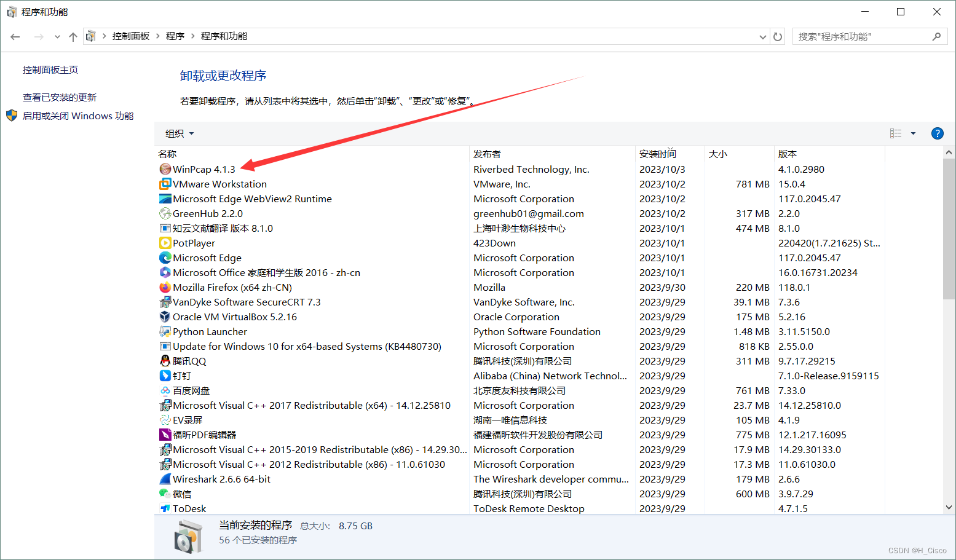The image size is (956, 560).
Task: Click the 2023/10/3 install date
Action: [662, 169]
